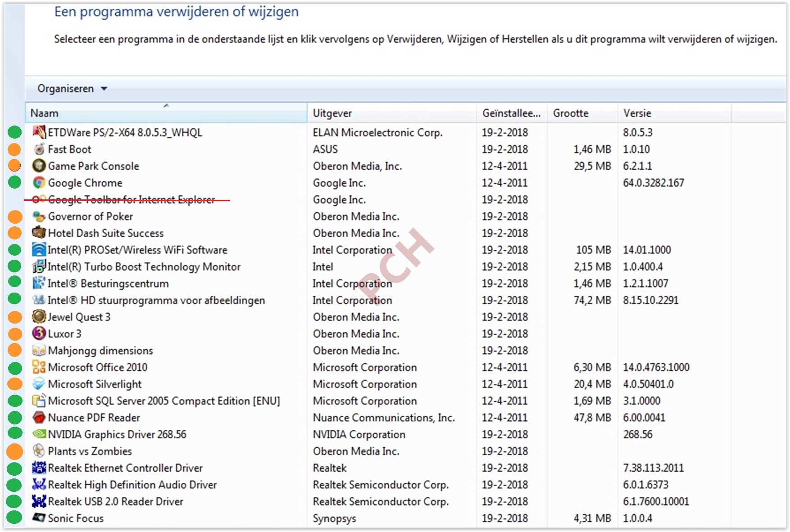Screen dimensions: 790x532
Task: Select the Hotel Dash Suite Success icon
Action: pos(39,233)
